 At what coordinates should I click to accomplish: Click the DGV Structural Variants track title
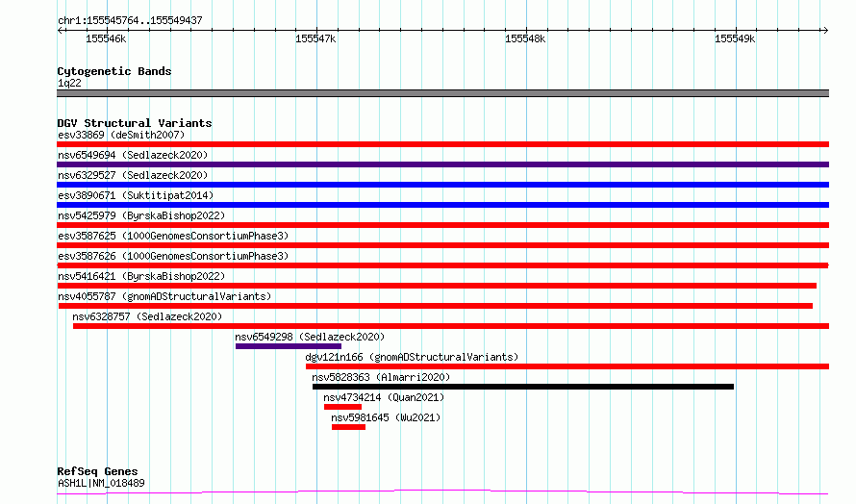coord(135,123)
